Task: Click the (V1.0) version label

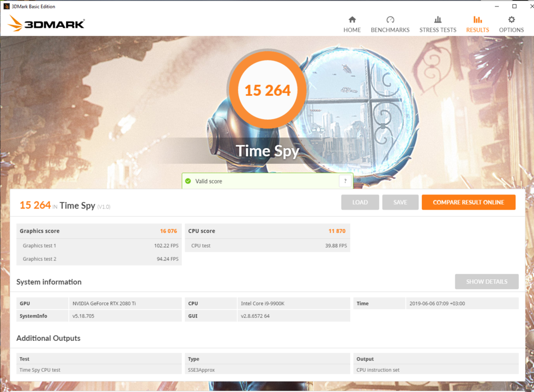Action: (104, 207)
